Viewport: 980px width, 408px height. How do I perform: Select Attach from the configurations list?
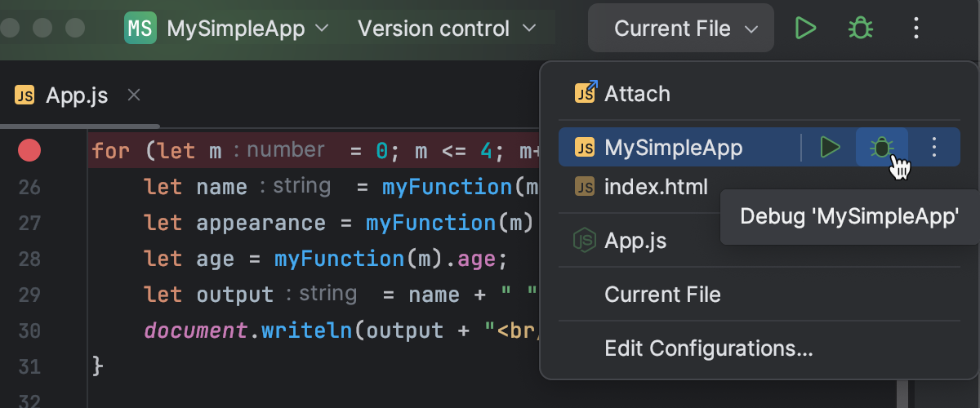tap(637, 94)
